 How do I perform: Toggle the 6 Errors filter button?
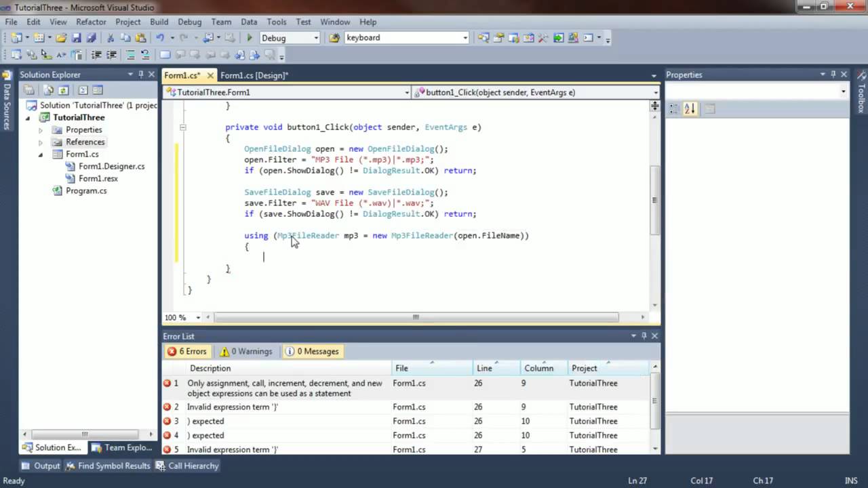[187, 351]
